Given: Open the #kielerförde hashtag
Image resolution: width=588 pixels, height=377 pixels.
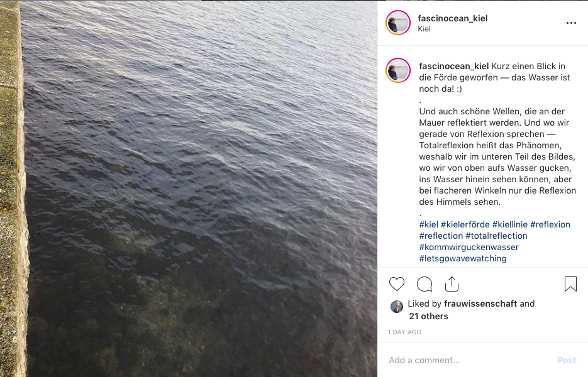Looking at the screenshot, I should [x=465, y=224].
